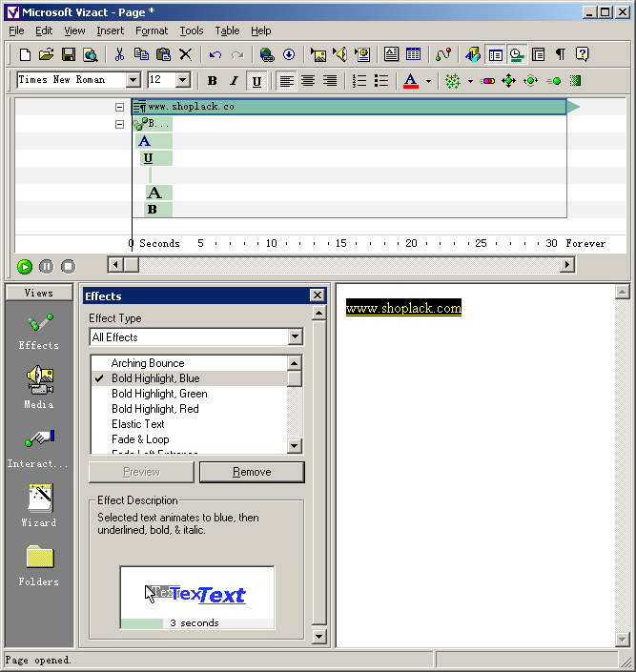The height and width of the screenshot is (672, 636).
Task: Set Align Left paragraph alignment
Action: pyautogui.click(x=286, y=81)
